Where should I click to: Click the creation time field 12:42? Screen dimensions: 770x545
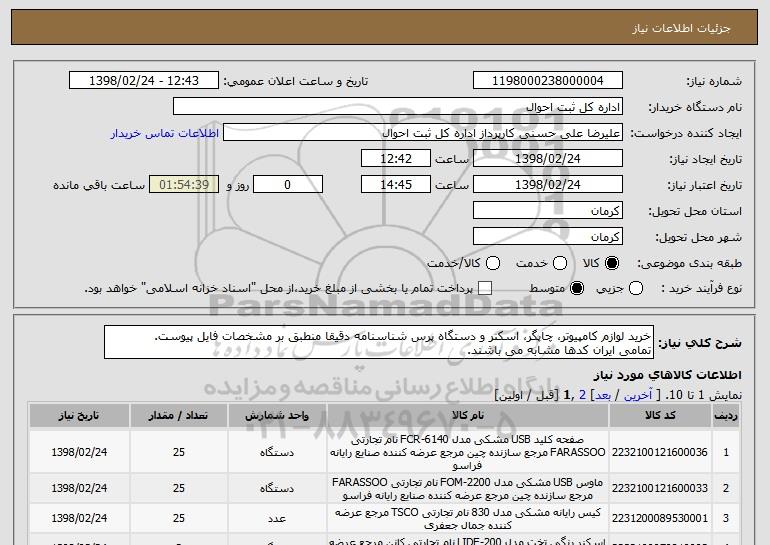pyautogui.click(x=396, y=159)
